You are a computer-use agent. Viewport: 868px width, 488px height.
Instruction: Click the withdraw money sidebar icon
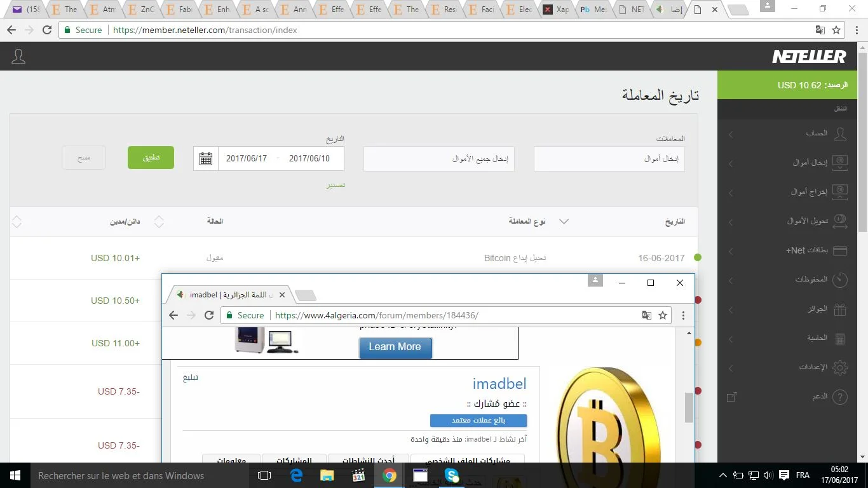[x=840, y=191]
